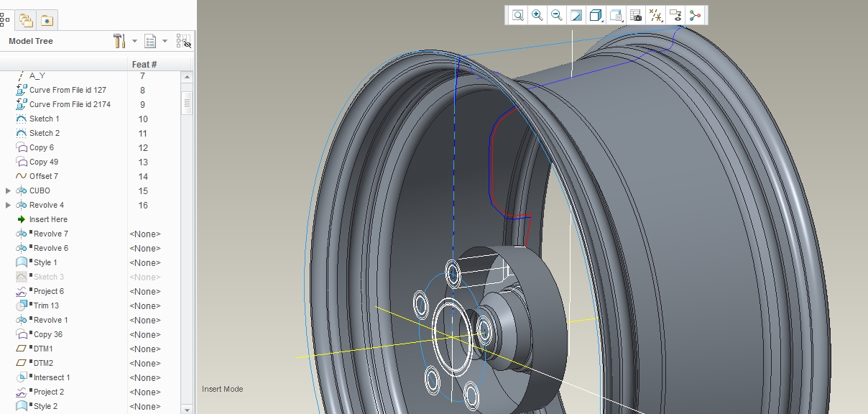
Task: Switch to the Folder Browser tab
Action: 26,20
